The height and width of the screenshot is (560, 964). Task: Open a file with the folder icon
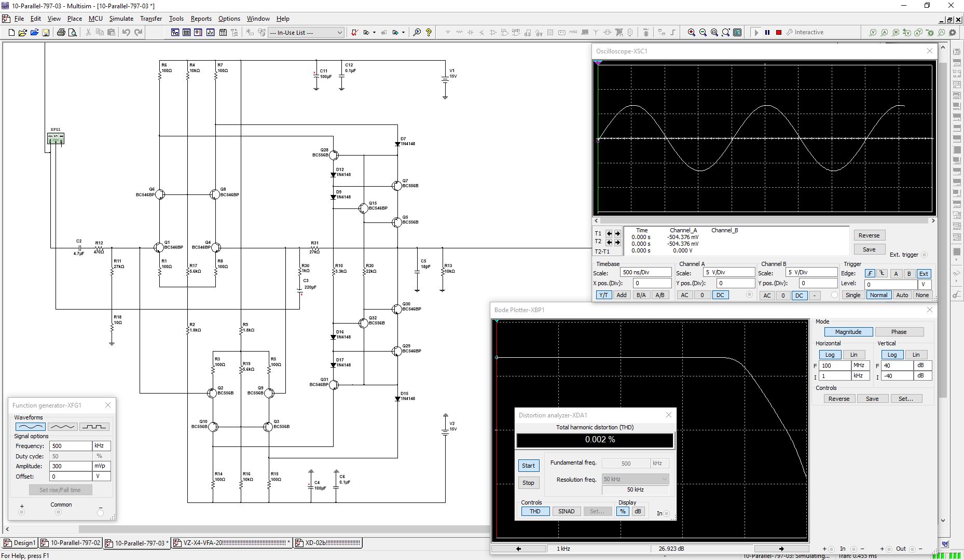pyautogui.click(x=23, y=32)
